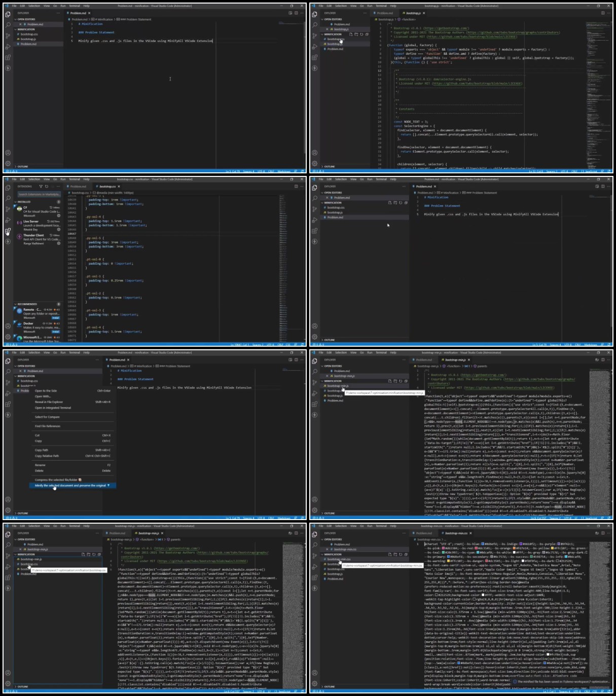Open Thunder Client lightning icon in Extensions window

click(x=8, y=242)
